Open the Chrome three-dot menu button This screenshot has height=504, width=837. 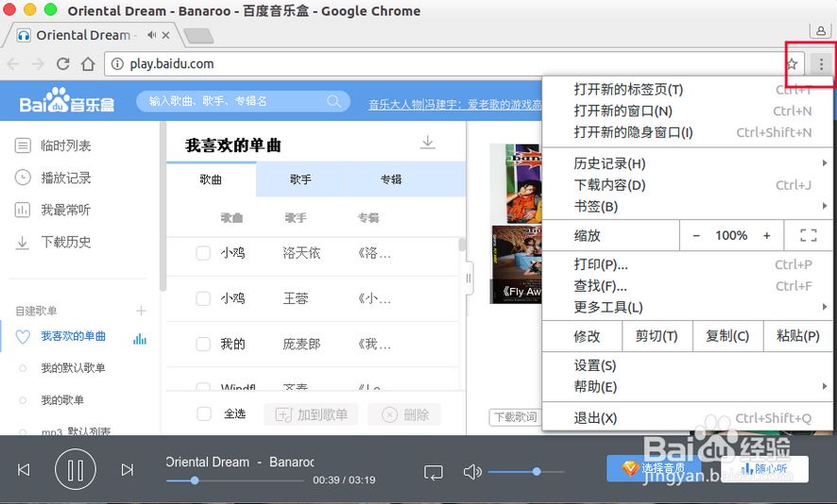click(x=821, y=64)
